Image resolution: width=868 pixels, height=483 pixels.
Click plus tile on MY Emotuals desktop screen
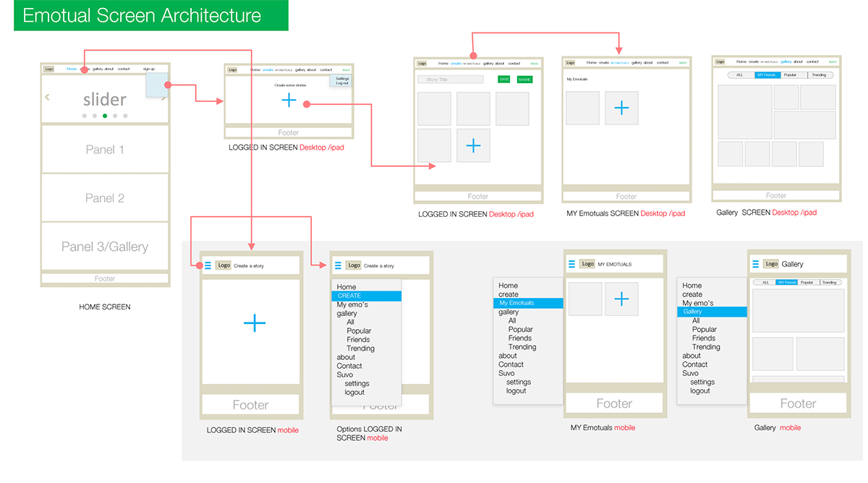pyautogui.click(x=621, y=108)
